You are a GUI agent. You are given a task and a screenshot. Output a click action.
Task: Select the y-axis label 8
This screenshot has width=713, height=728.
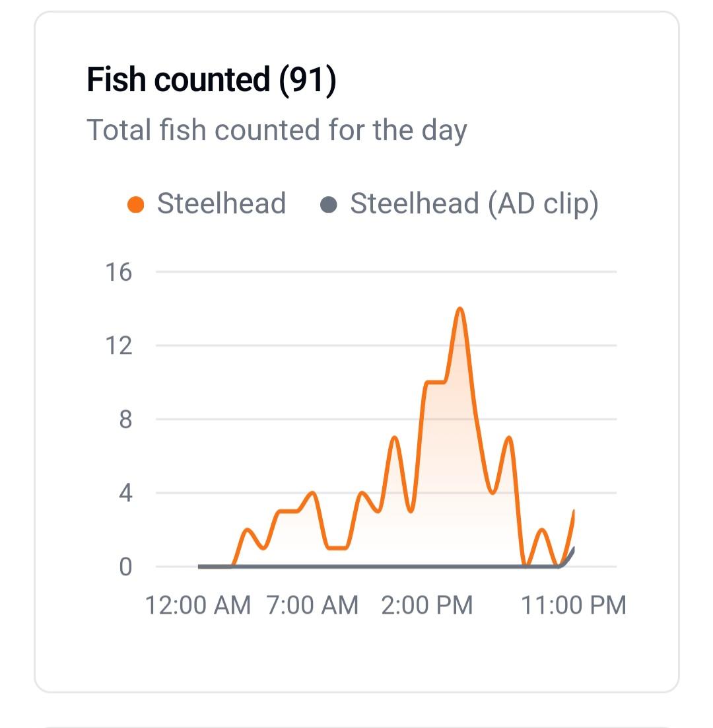[125, 419]
